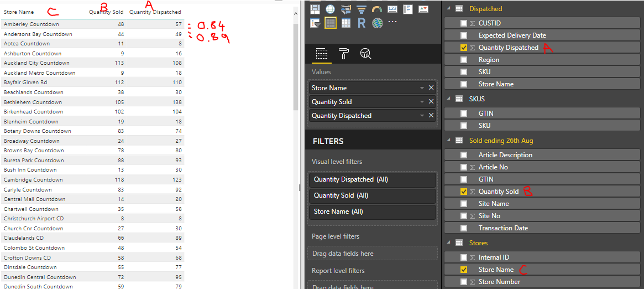This screenshot has width=644, height=289.
Task: Click the Bethlehem Countdown store cell
Action: pos(33,102)
